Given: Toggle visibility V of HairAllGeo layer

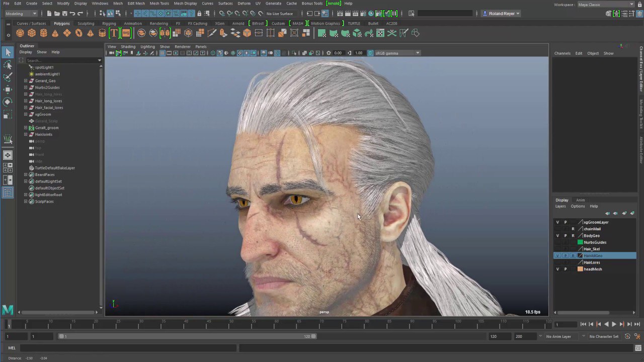Looking at the screenshot, I should (557, 256).
